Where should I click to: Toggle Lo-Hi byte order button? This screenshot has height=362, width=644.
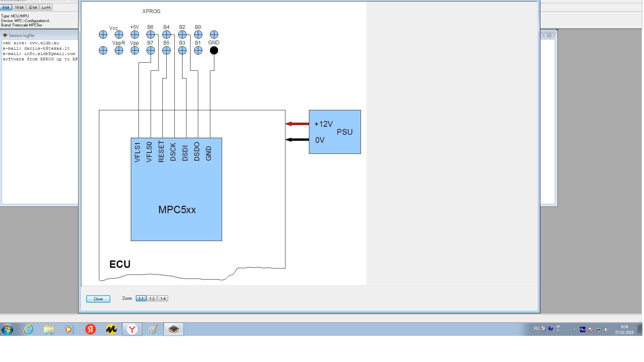tap(46, 7)
